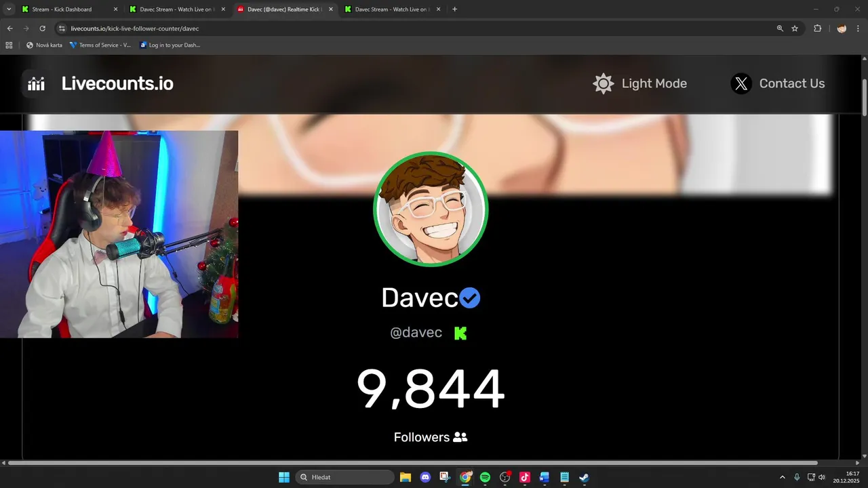Click the X (Twitter) logo icon

point(741,83)
